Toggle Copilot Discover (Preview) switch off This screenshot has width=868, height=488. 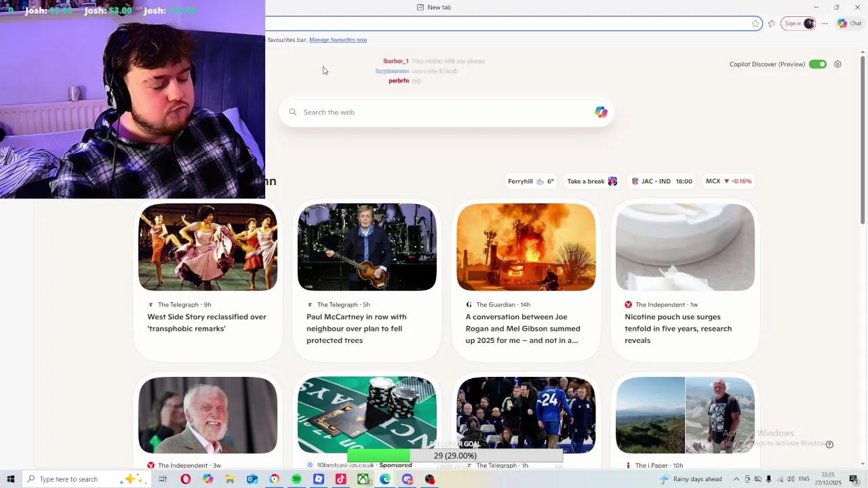tap(818, 64)
